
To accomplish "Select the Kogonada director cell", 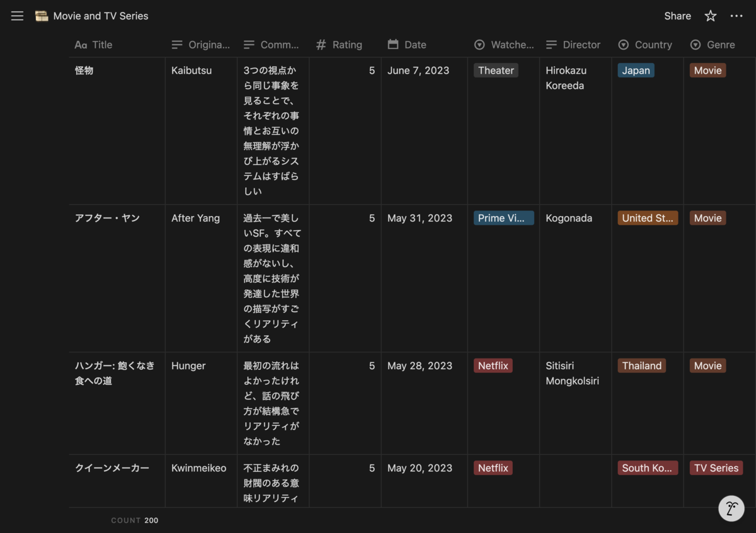I will pos(575,278).
